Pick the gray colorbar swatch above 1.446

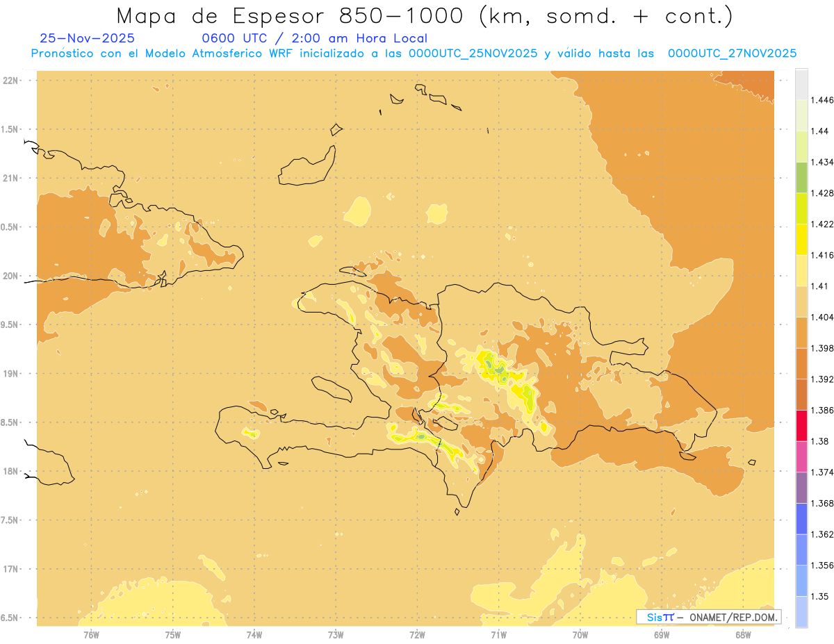(x=801, y=85)
